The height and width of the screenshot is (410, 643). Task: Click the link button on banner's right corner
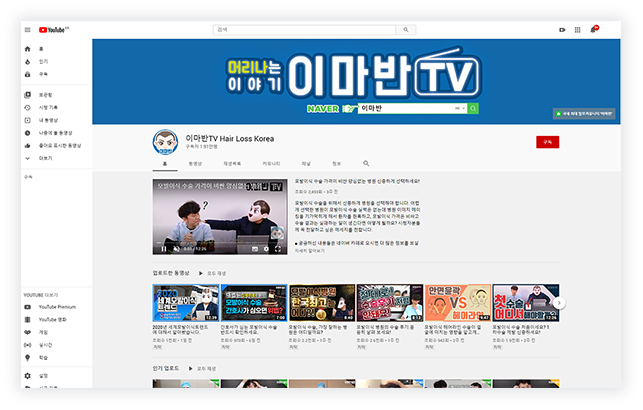tap(584, 114)
